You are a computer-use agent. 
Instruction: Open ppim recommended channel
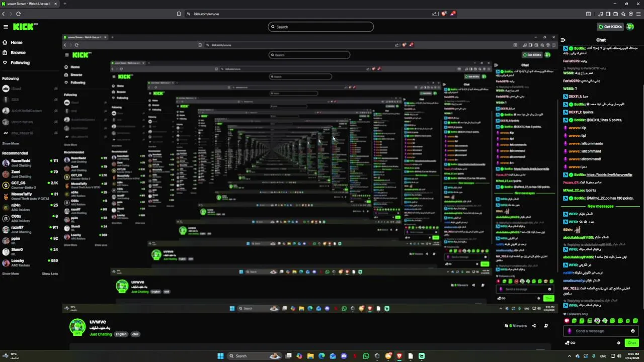30,240
